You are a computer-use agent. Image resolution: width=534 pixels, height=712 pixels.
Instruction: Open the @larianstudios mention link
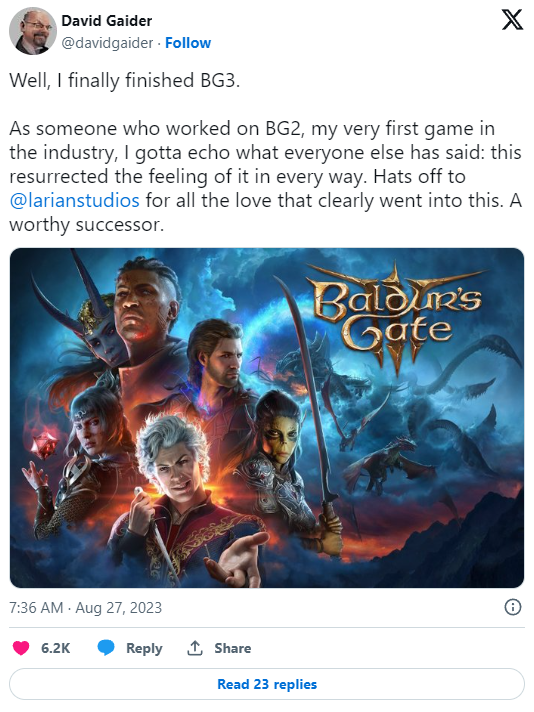tap(74, 200)
